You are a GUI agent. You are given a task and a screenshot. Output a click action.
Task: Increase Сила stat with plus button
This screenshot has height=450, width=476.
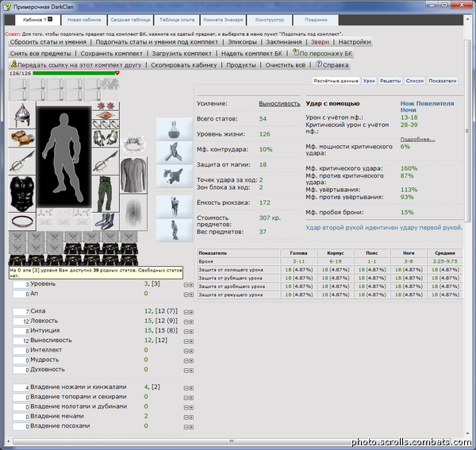point(191,312)
